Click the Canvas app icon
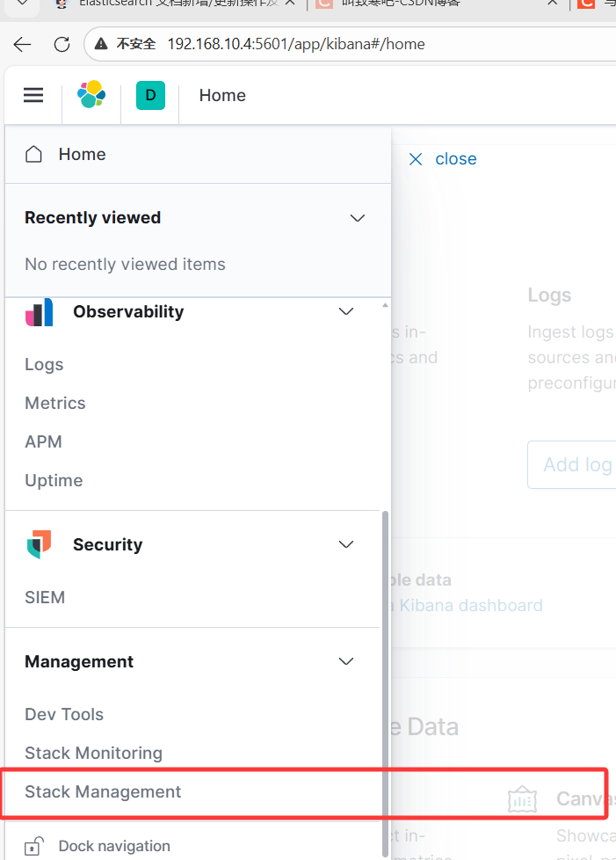 [x=522, y=799]
